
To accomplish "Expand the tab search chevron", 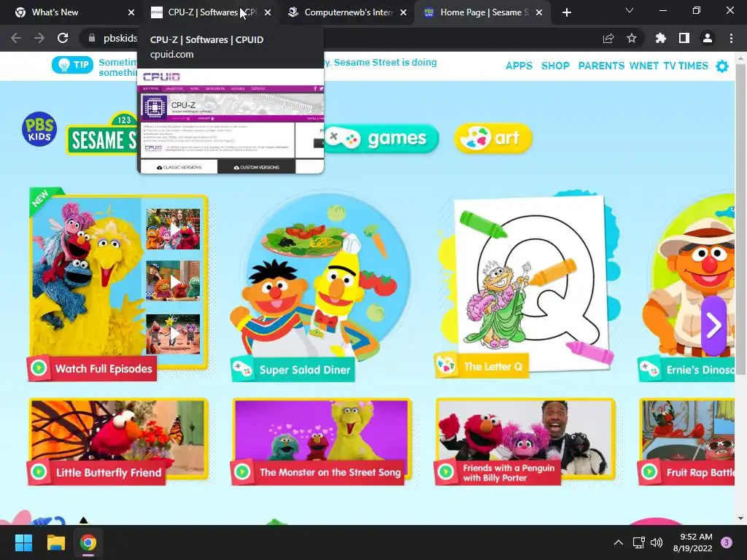I will (x=630, y=10).
